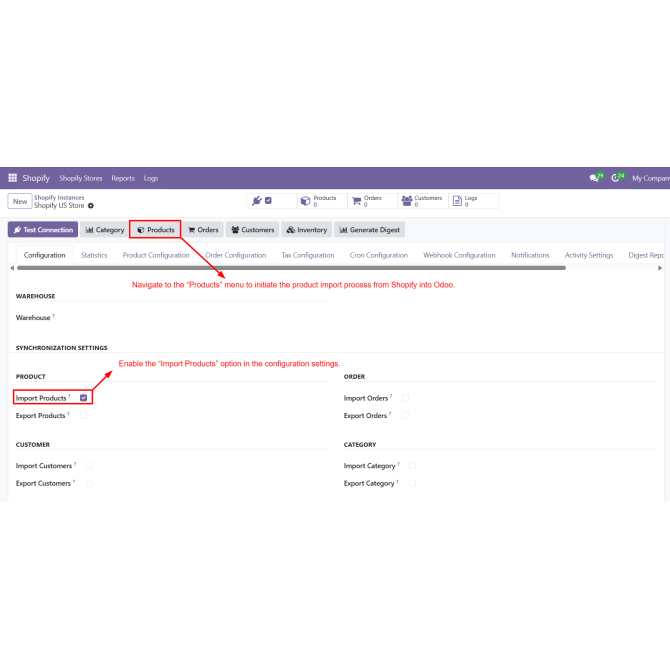Open the Products stat box

[322, 201]
